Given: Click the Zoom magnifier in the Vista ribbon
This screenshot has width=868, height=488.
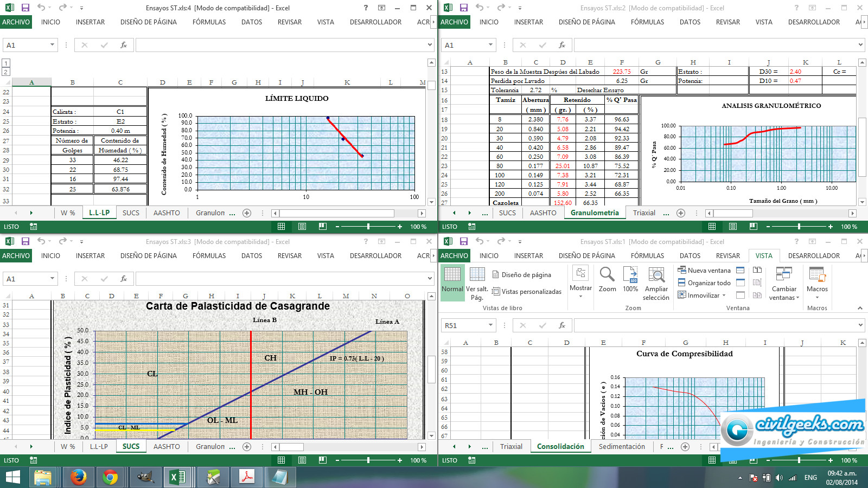Looking at the screenshot, I should tap(607, 279).
